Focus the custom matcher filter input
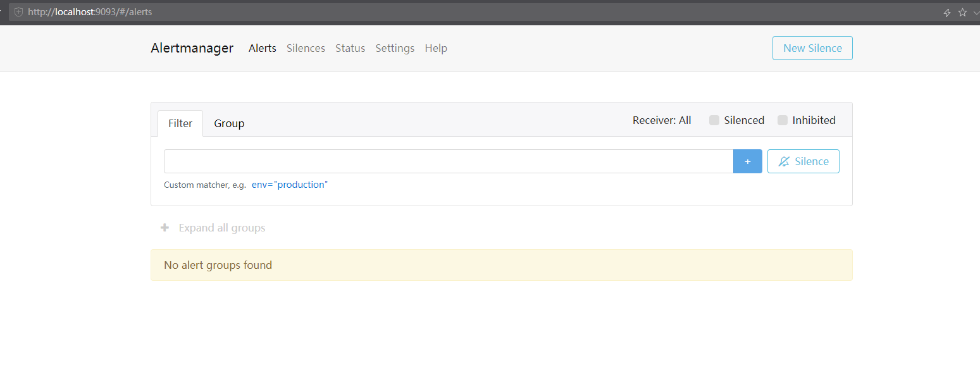 pos(449,161)
